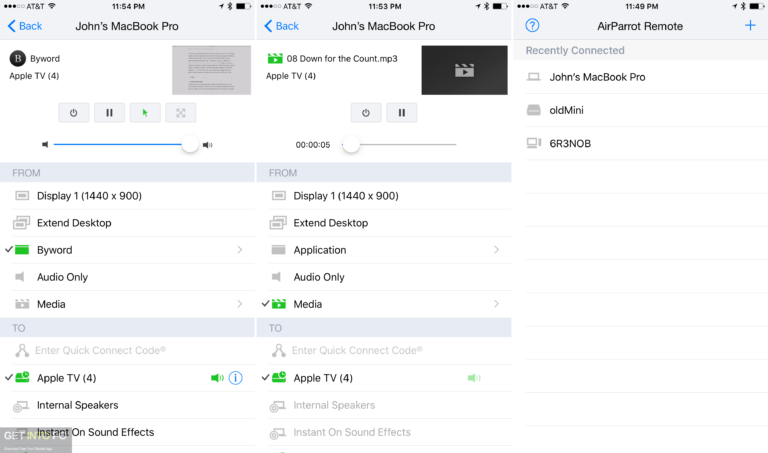Toggle Apple TV audio speaker in mp3 screen
This screenshot has width=768, height=453.
click(x=474, y=378)
